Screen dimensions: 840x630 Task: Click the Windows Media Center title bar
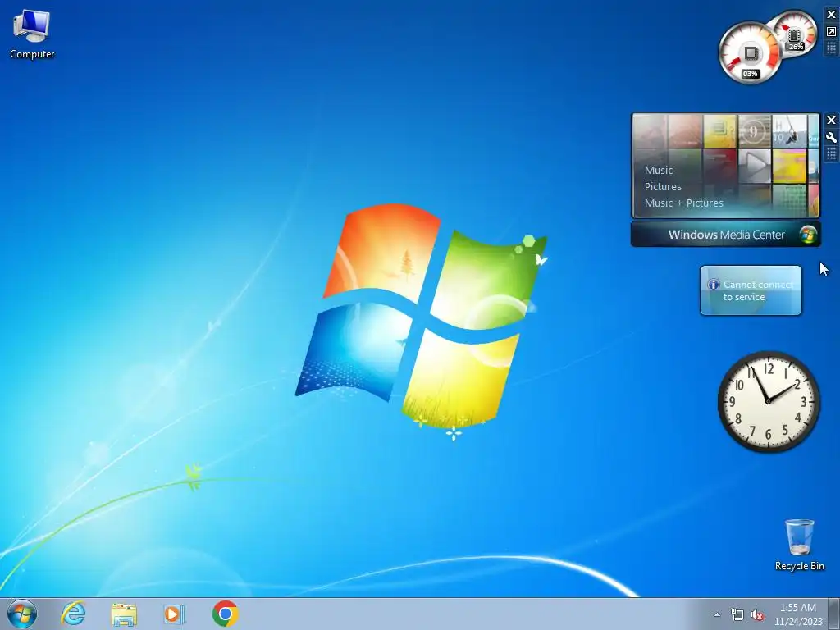click(x=726, y=235)
